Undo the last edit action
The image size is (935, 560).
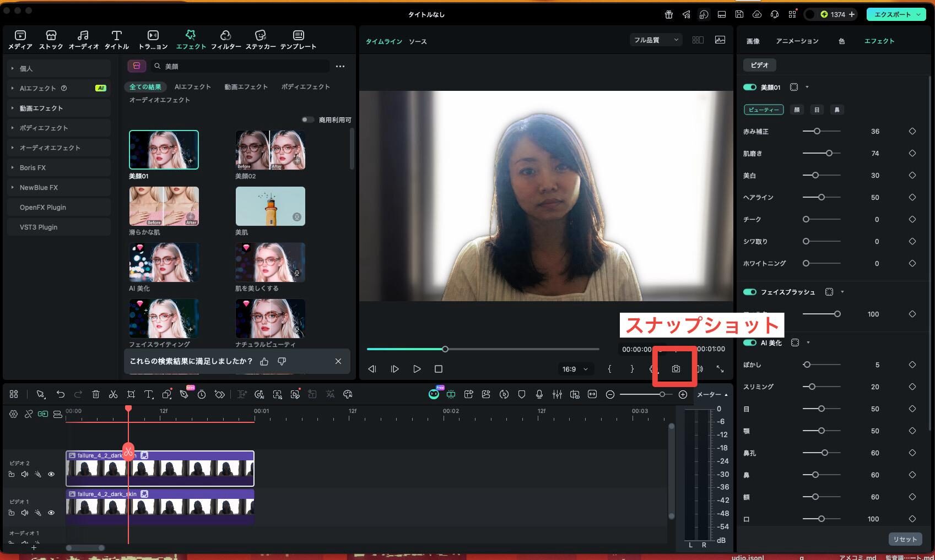click(61, 394)
